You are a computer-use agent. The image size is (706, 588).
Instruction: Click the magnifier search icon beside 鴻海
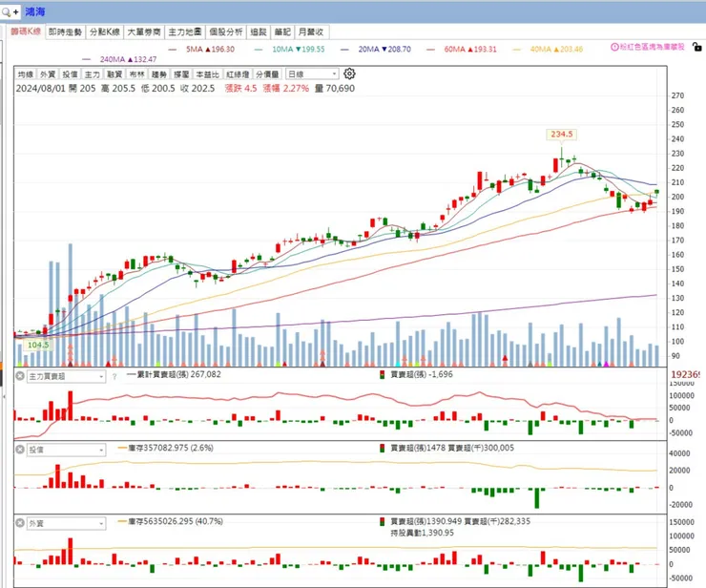coord(6,12)
